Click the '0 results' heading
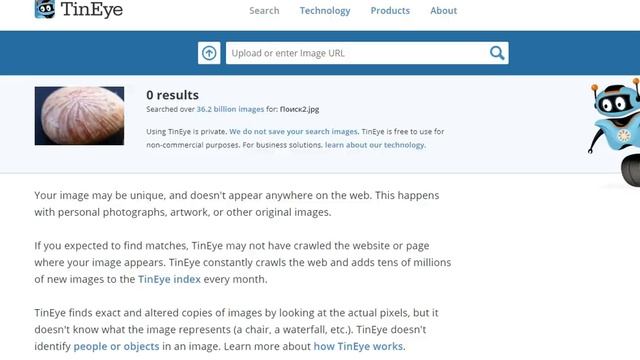640x360 pixels. (x=173, y=95)
